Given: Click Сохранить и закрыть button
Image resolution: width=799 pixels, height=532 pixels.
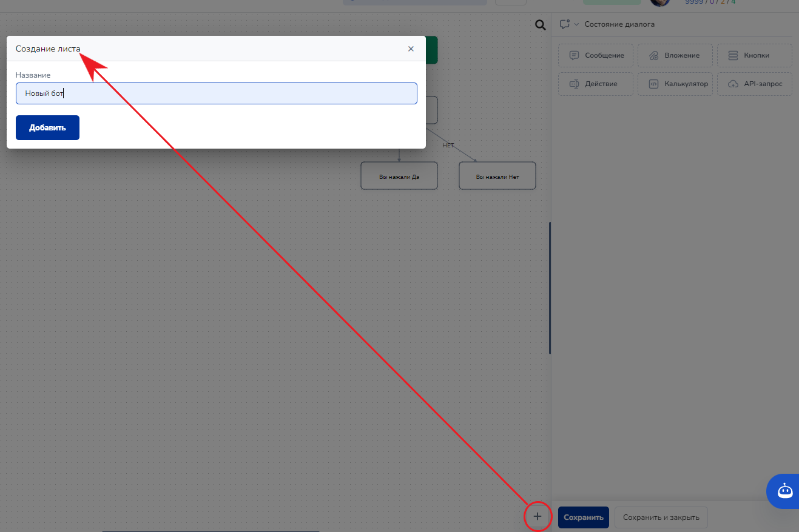Looking at the screenshot, I should pos(661,517).
